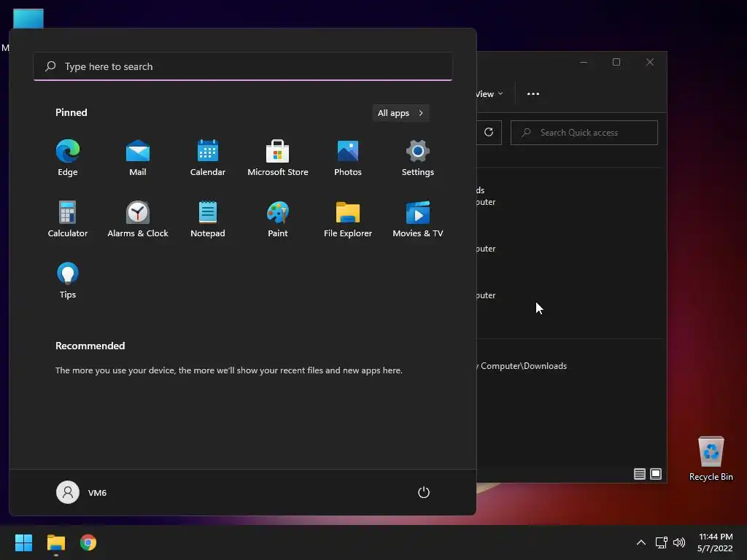Switch File Explorer to details view

click(x=639, y=474)
